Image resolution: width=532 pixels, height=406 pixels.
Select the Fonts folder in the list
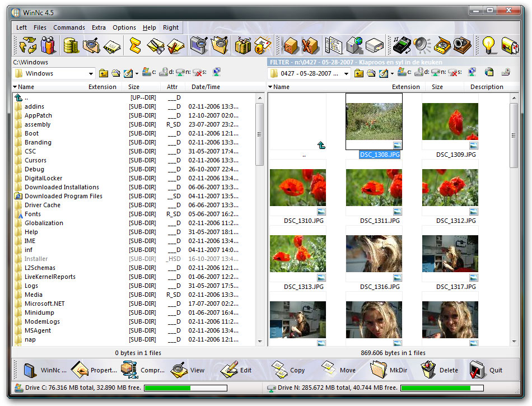point(32,214)
